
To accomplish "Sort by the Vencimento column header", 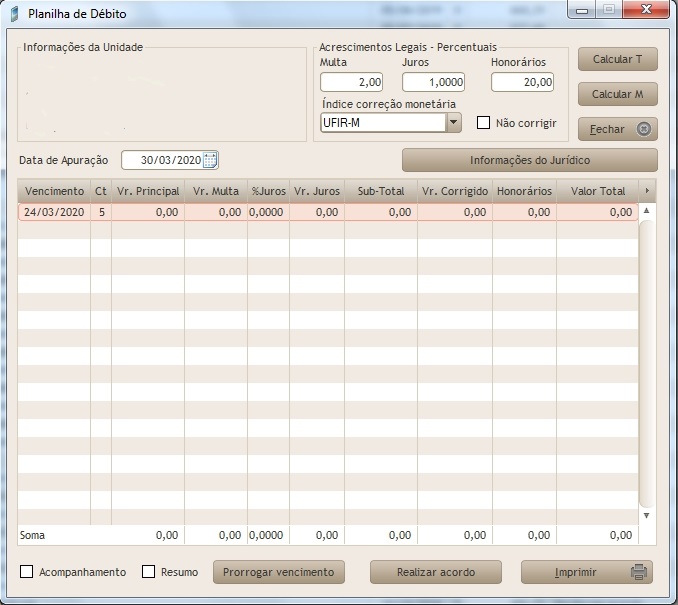I will 54,191.
